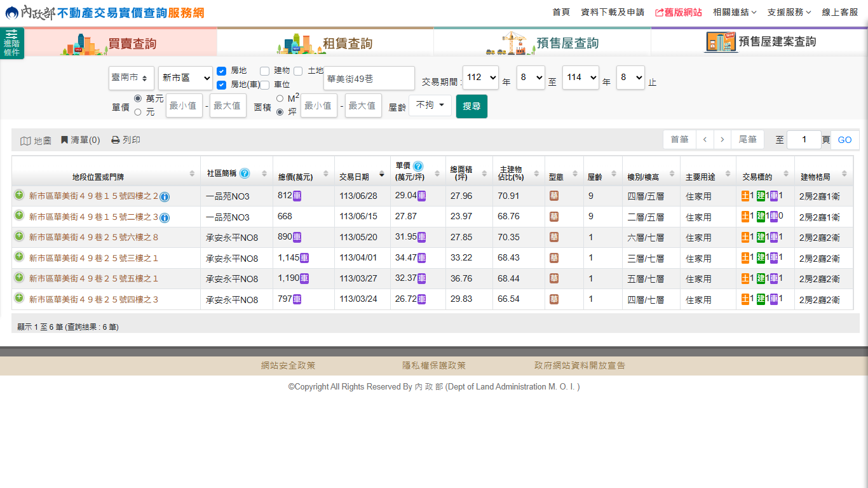
Task: Click info icon for 15號二樓之3 address
Action: [x=165, y=218]
